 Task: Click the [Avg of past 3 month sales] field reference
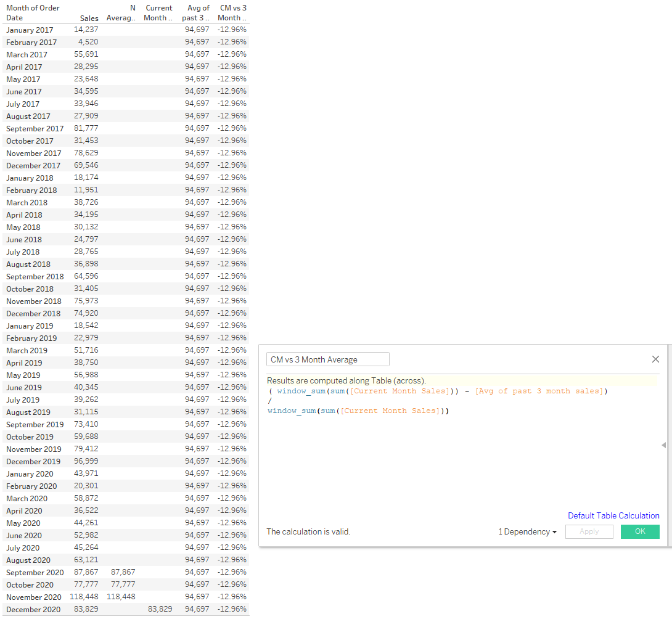(539, 391)
